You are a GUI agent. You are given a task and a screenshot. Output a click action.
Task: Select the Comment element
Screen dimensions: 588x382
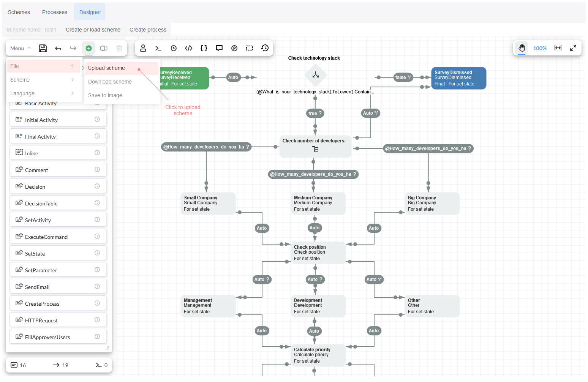58,170
